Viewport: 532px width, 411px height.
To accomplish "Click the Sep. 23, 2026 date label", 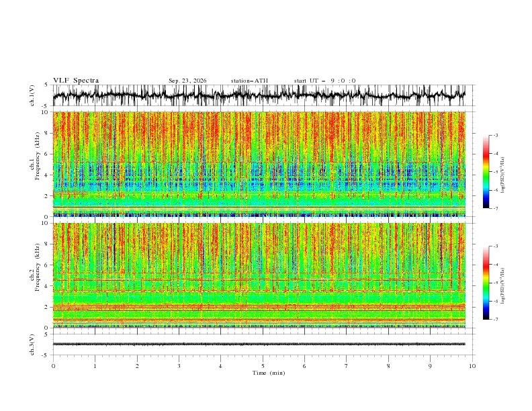I will (187, 81).
